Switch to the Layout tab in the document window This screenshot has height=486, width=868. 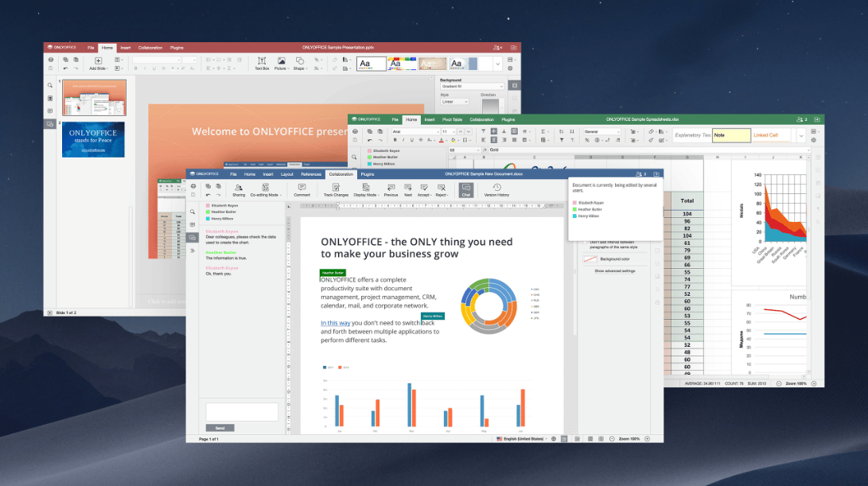tap(286, 174)
